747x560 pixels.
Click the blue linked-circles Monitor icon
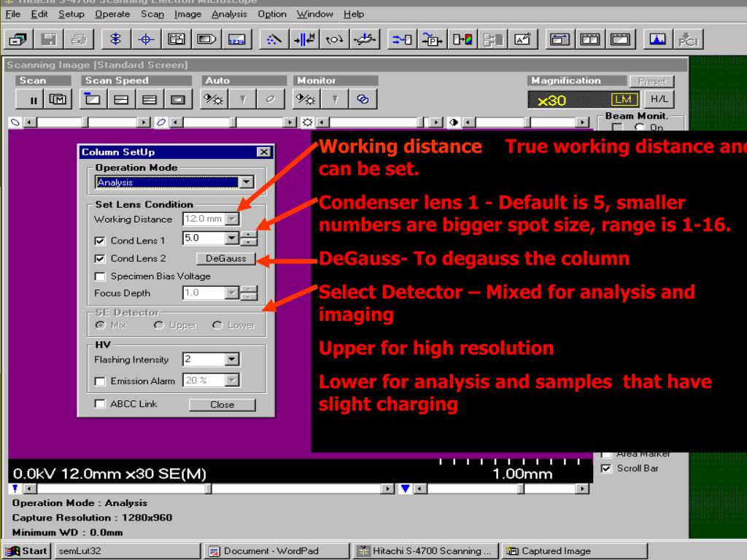point(363,99)
